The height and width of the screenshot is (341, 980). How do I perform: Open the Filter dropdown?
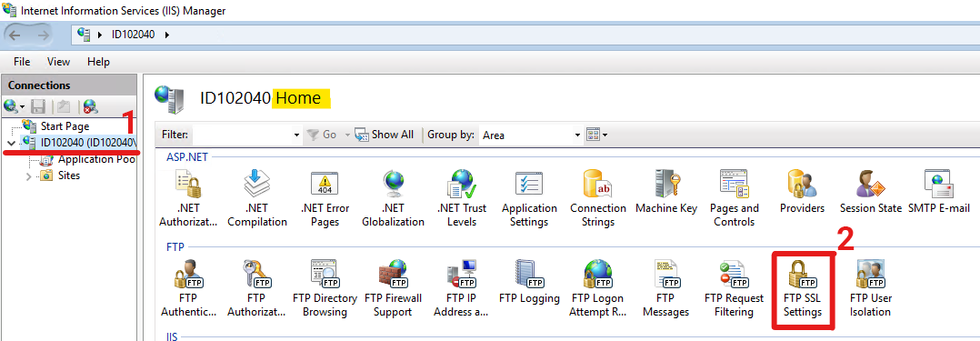pos(297,135)
